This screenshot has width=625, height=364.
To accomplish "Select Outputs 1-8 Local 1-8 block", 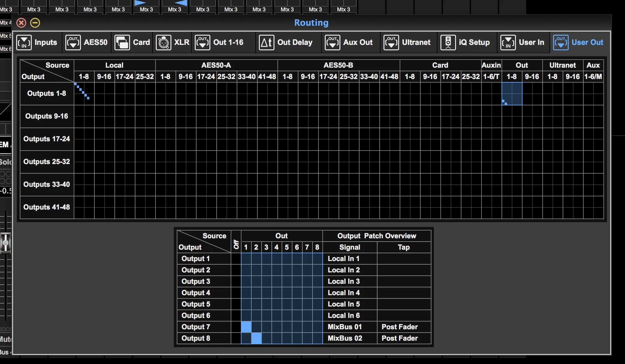I will 84,94.
